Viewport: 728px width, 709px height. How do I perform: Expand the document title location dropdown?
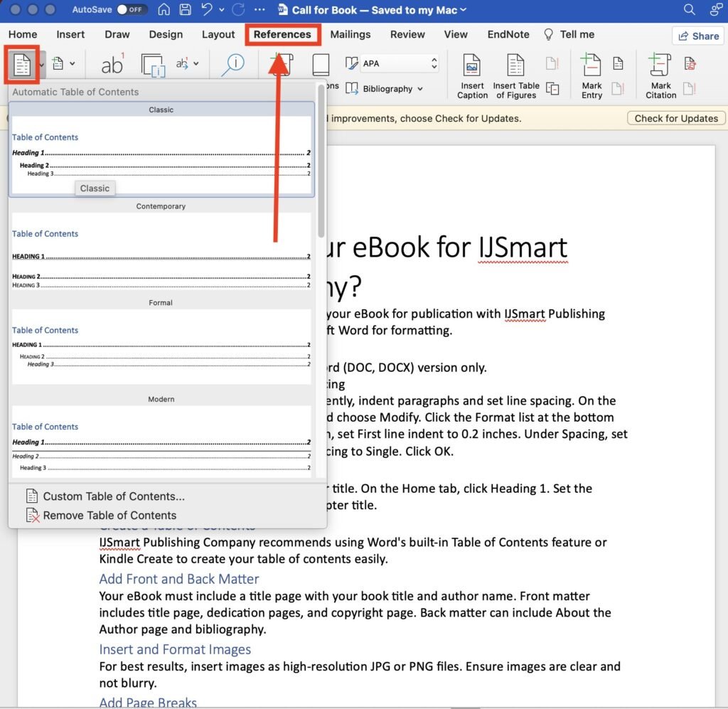(463, 10)
